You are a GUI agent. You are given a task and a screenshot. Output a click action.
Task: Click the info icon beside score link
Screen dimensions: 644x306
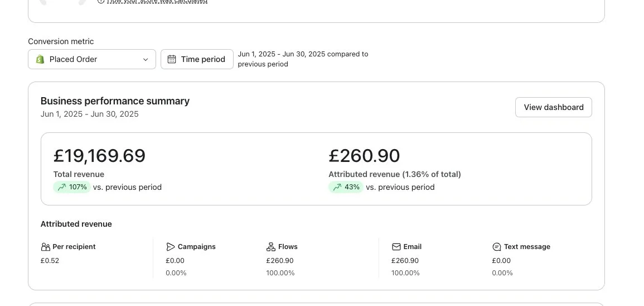tap(100, 1)
